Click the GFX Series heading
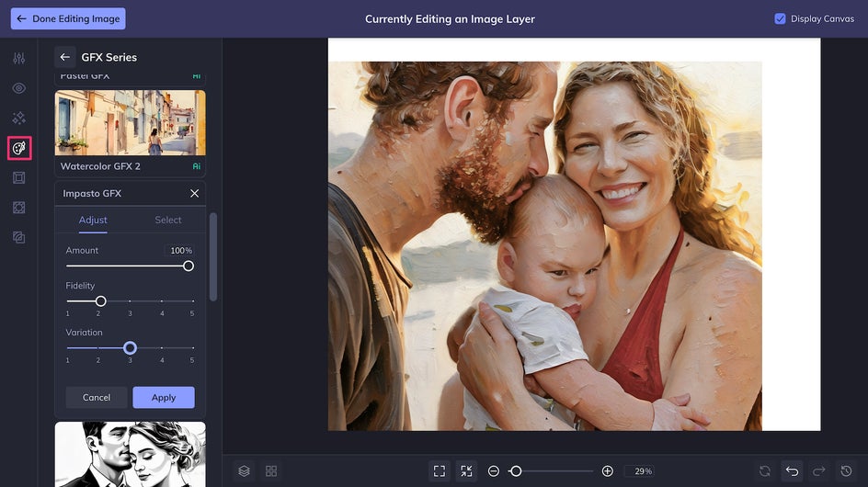 (109, 57)
